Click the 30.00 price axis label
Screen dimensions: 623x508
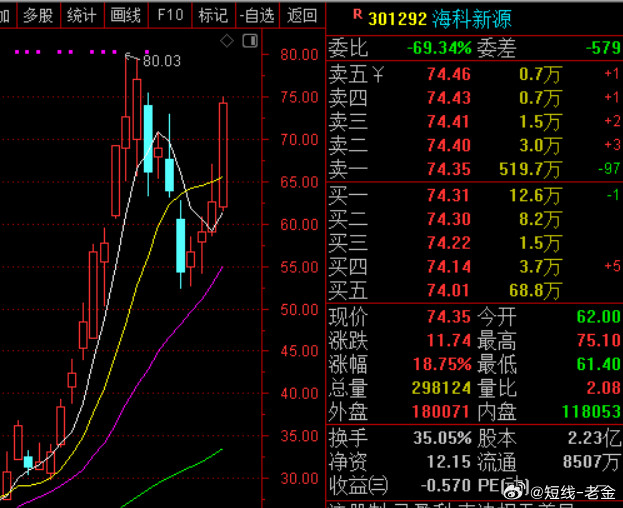pyautogui.click(x=299, y=479)
